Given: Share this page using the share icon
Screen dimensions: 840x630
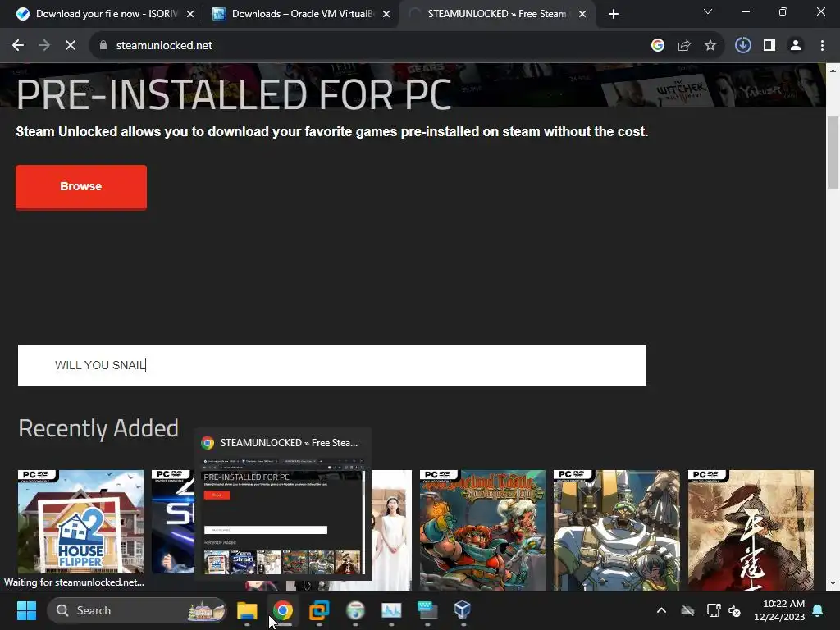Looking at the screenshot, I should coord(684,46).
